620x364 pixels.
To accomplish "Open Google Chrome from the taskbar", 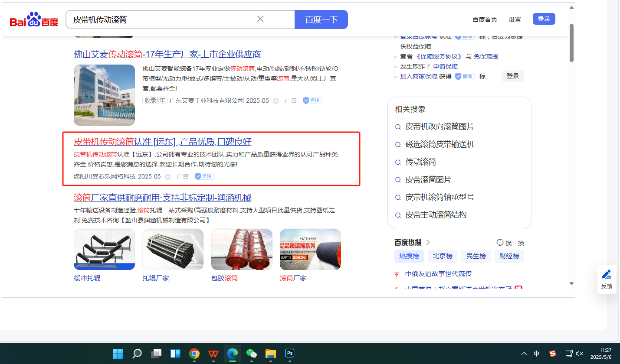I will 194,354.
